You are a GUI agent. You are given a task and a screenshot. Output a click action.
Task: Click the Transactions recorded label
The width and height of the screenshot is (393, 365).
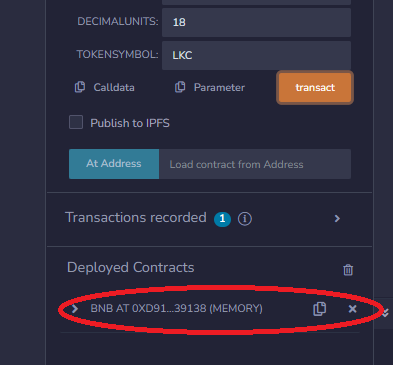tap(136, 217)
